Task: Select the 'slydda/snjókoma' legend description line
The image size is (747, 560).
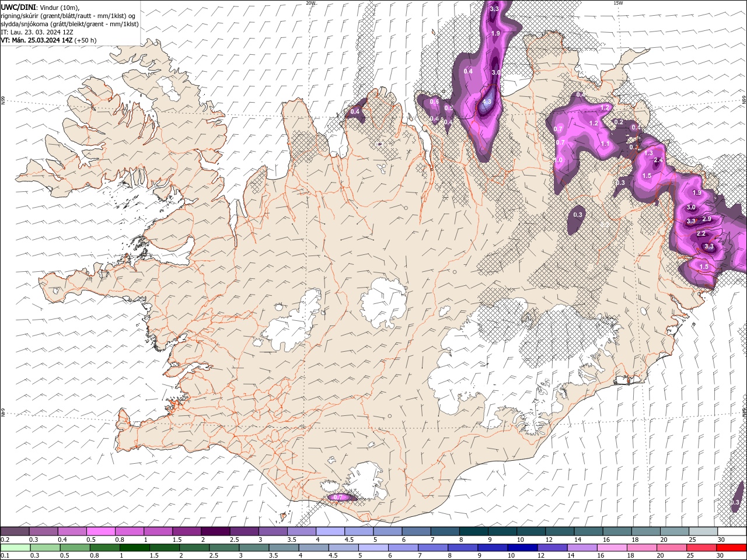Action: pyautogui.click(x=70, y=24)
